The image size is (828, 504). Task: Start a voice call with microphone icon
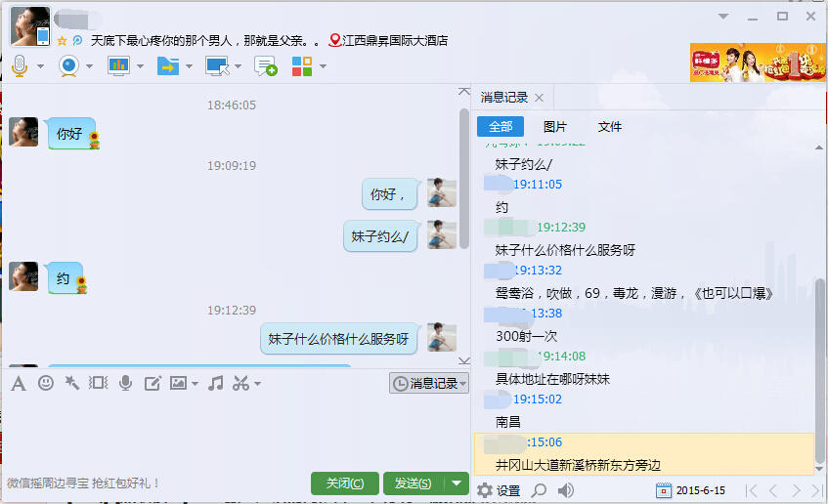pyautogui.click(x=19, y=66)
